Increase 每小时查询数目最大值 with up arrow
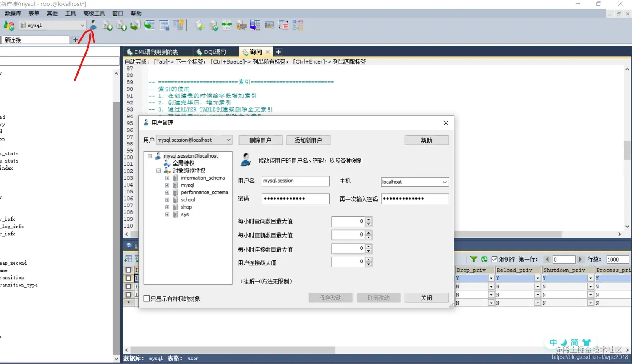This screenshot has height=364, width=632. click(368, 219)
